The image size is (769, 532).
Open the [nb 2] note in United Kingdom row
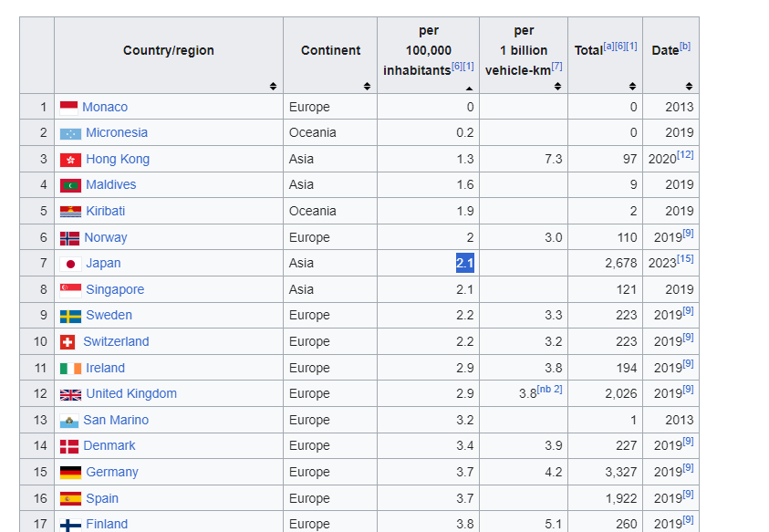[549, 389]
